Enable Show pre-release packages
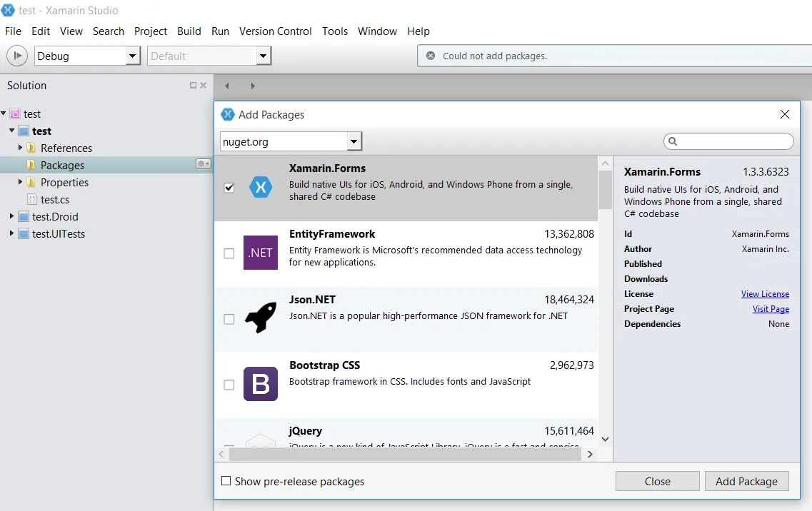 pyautogui.click(x=226, y=481)
